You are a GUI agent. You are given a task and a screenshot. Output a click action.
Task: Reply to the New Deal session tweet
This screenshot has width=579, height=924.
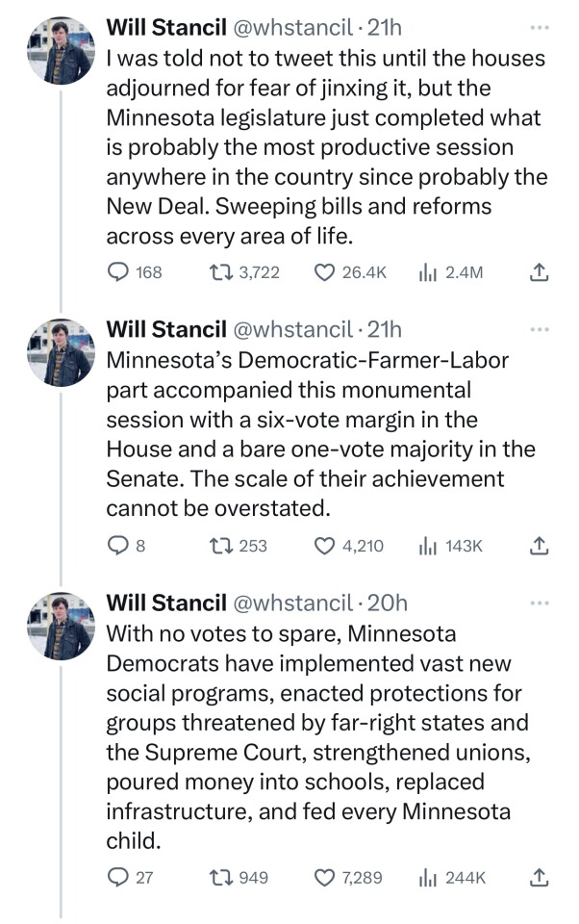118,272
